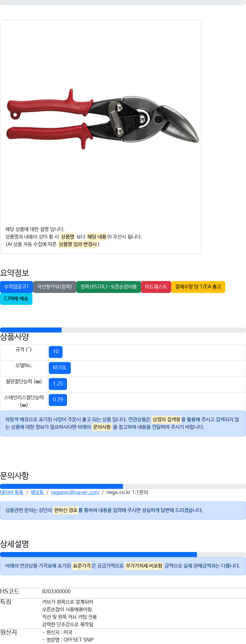
Task: Open the 채널톡 chat link
Action: pos(37,492)
